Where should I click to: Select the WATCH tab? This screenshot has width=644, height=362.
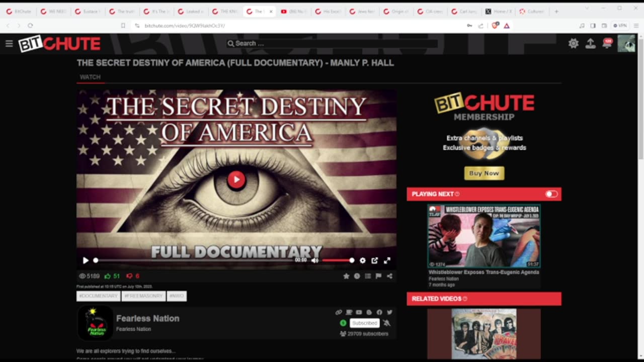(x=91, y=77)
